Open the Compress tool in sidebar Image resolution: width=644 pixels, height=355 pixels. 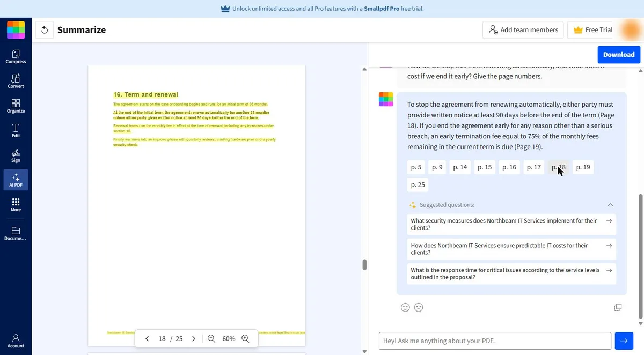(16, 56)
